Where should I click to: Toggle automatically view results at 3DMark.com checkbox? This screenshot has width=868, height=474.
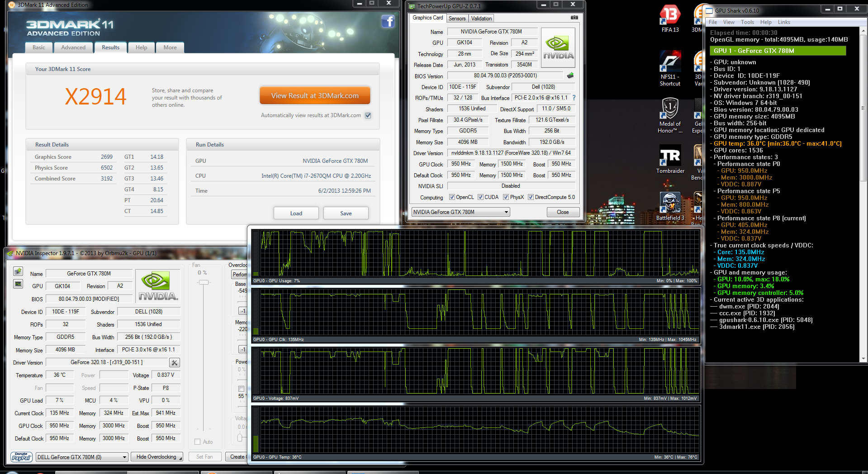[x=368, y=115]
